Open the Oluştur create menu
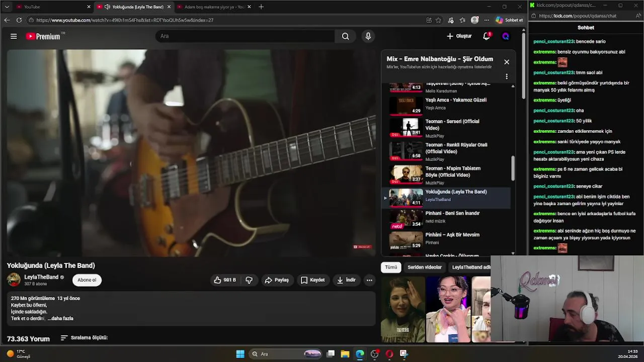Image resolution: width=644 pixels, height=362 pixels. [459, 36]
